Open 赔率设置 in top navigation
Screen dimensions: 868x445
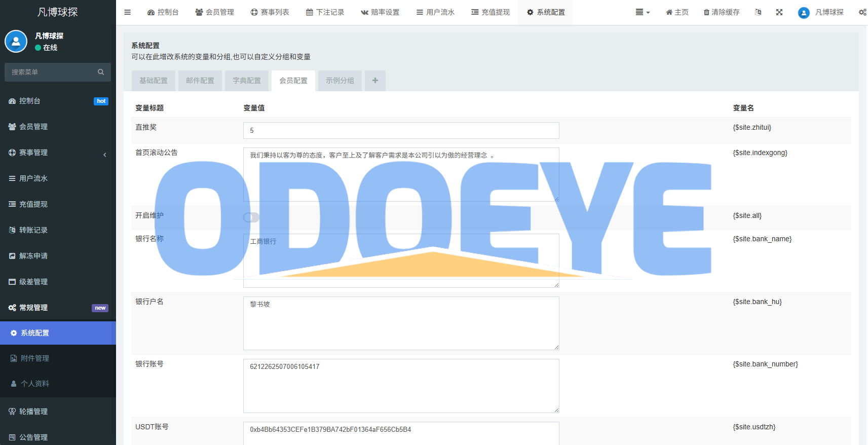click(x=380, y=12)
